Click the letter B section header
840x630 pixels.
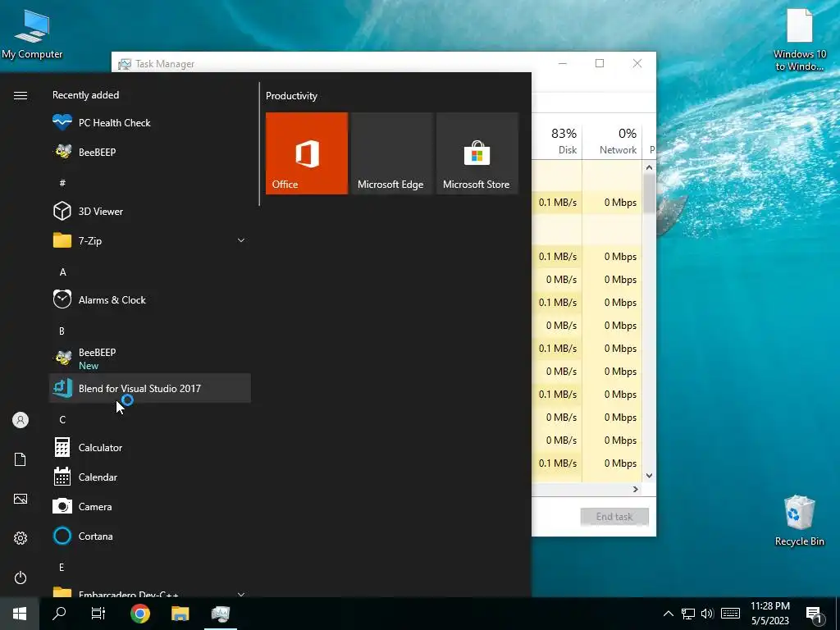(x=62, y=331)
